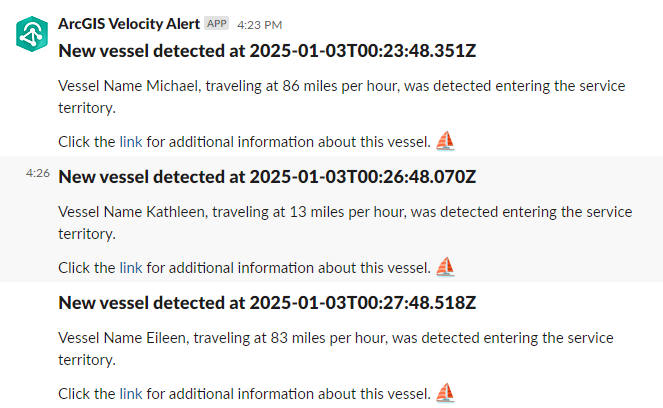
Task: Click the sailboat emoji in the Michael alert
Action: click(x=446, y=141)
